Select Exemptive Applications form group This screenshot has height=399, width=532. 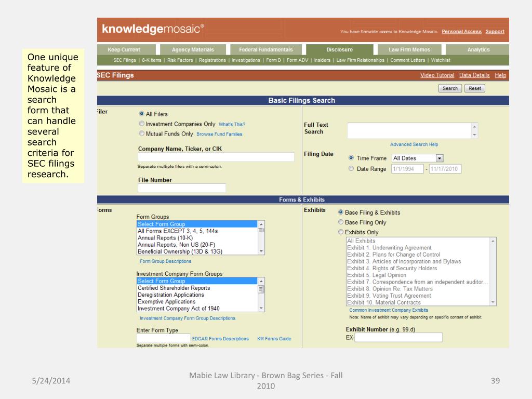pos(197,302)
